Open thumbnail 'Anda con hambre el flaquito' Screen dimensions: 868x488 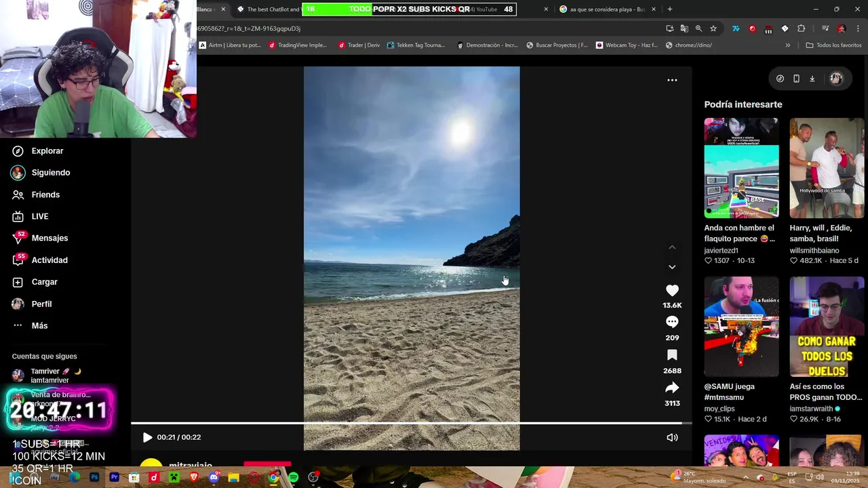coord(741,168)
